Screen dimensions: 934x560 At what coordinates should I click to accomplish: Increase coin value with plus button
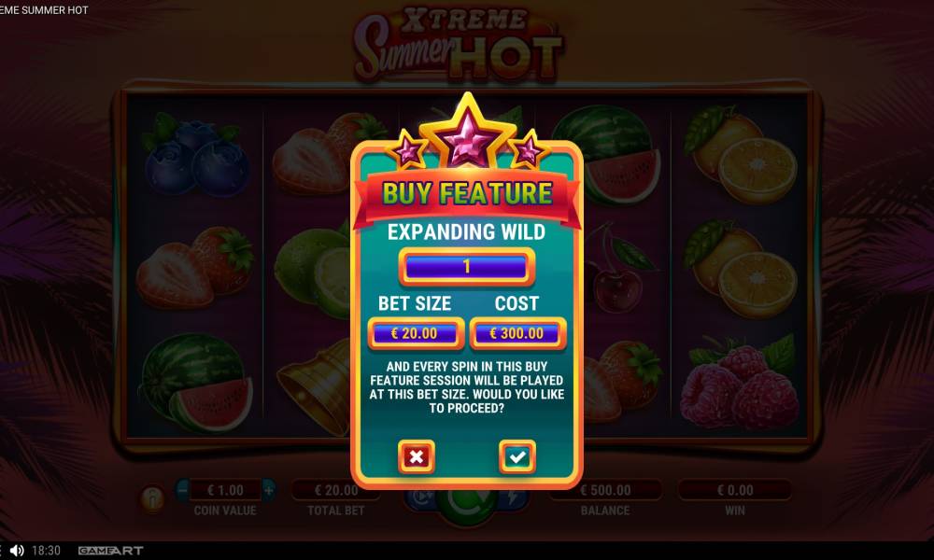click(269, 490)
